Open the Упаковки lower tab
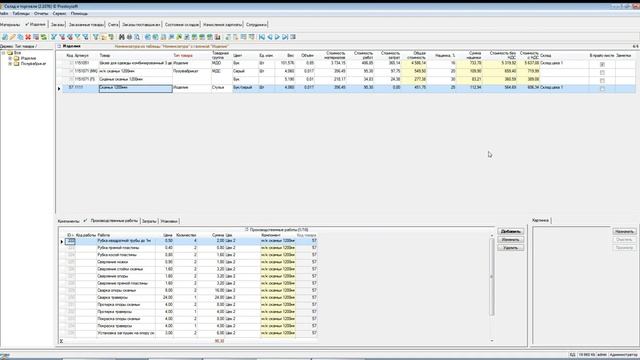 point(169,221)
